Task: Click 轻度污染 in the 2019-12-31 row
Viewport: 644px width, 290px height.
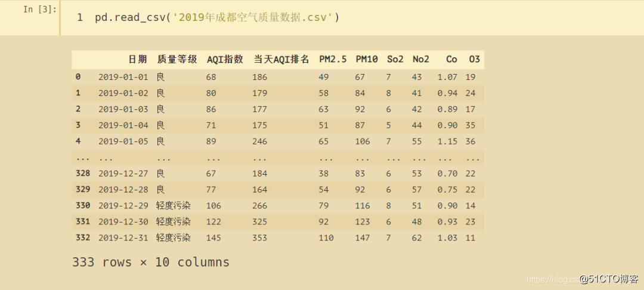Action: [174, 237]
